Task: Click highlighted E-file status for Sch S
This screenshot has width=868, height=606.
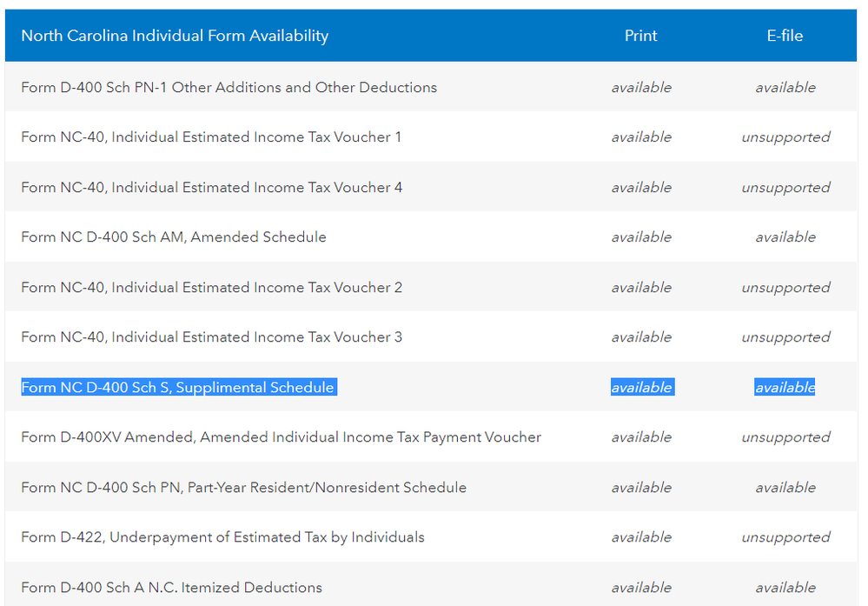Action: pos(785,388)
